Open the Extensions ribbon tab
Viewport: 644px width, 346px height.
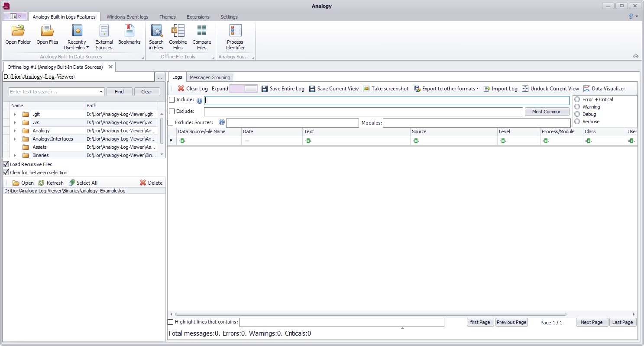tap(198, 17)
